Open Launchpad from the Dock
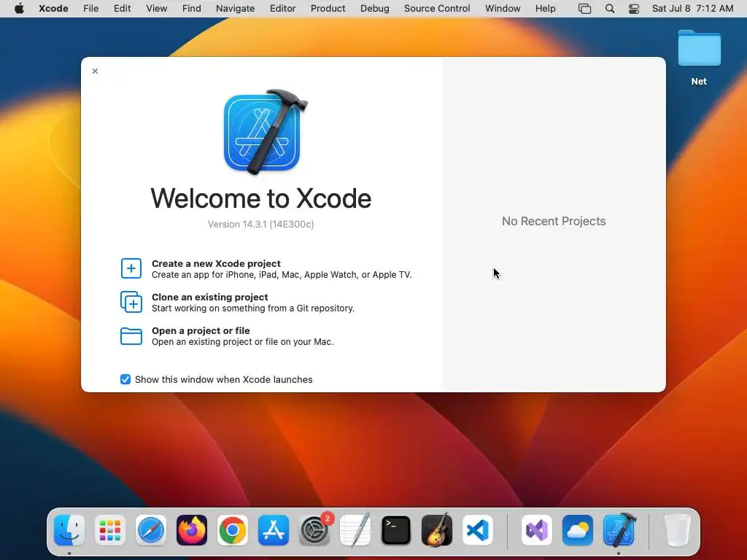 click(110, 530)
